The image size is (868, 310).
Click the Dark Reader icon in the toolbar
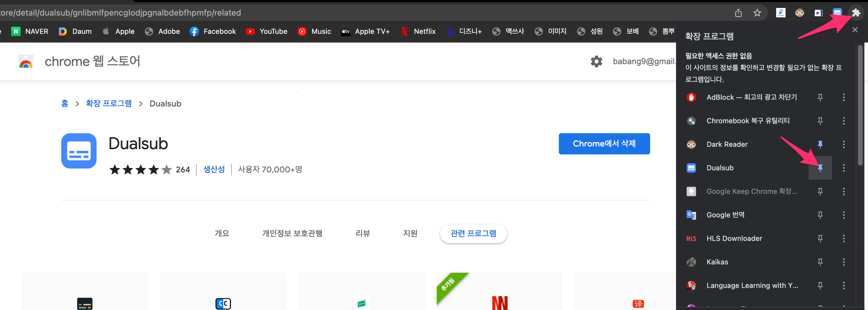(799, 13)
